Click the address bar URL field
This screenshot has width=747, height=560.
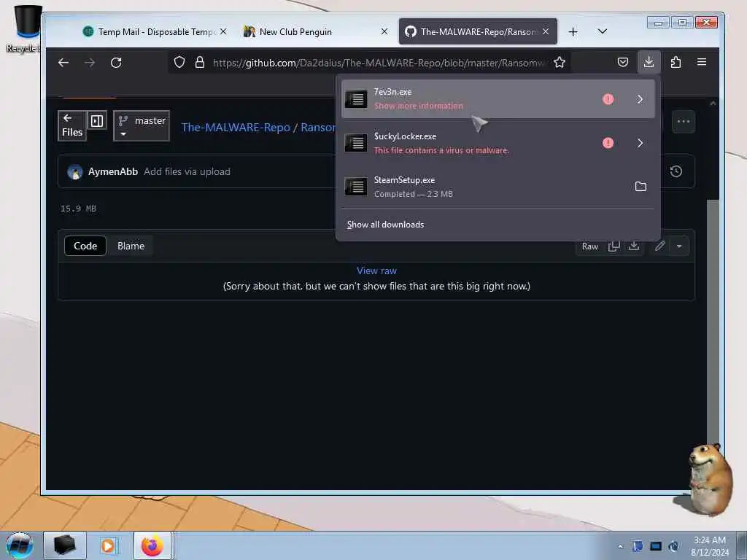pyautogui.click(x=379, y=63)
